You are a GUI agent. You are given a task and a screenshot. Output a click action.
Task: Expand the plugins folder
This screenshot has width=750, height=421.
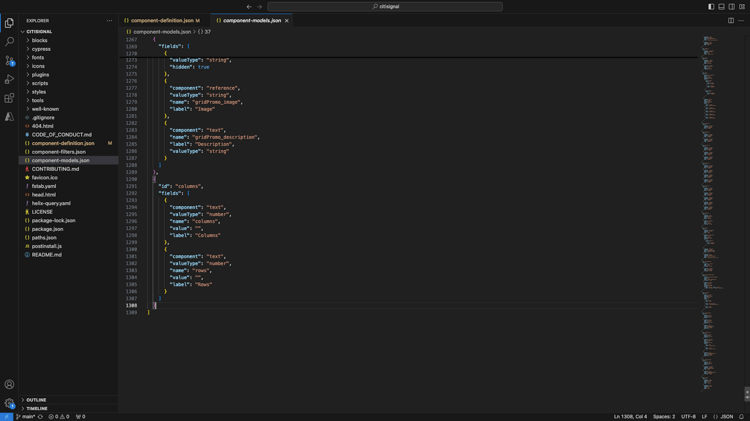(40, 75)
